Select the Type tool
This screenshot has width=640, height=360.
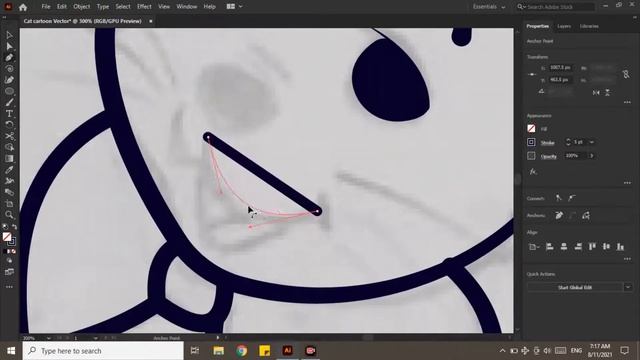point(9,113)
